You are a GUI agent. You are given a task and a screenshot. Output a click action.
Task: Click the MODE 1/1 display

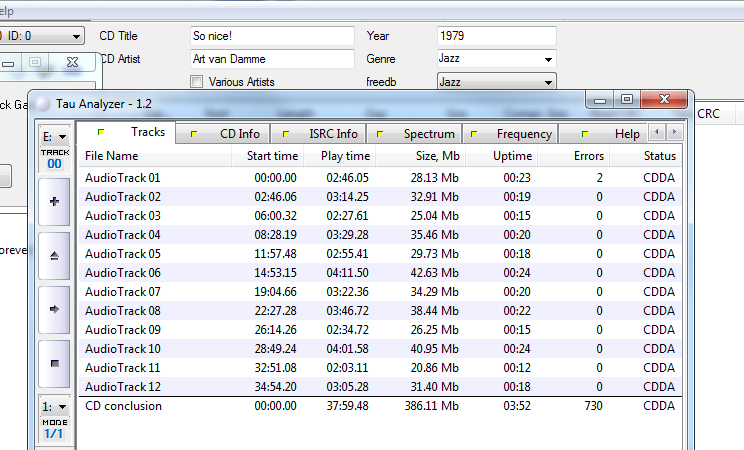[55, 429]
